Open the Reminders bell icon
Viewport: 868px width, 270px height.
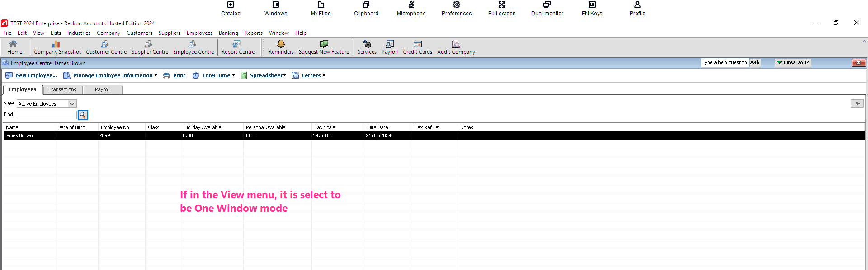point(281,47)
